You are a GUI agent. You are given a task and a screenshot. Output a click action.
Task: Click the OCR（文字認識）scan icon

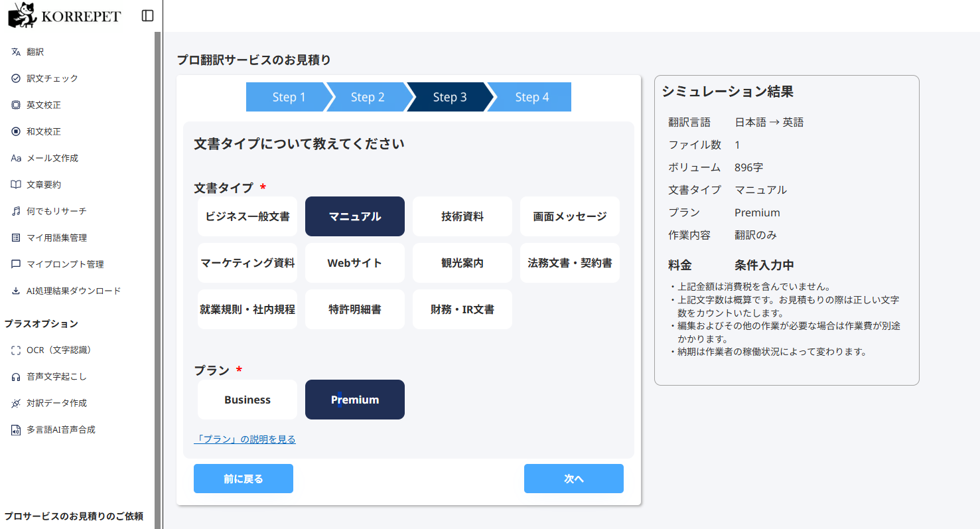(16, 350)
